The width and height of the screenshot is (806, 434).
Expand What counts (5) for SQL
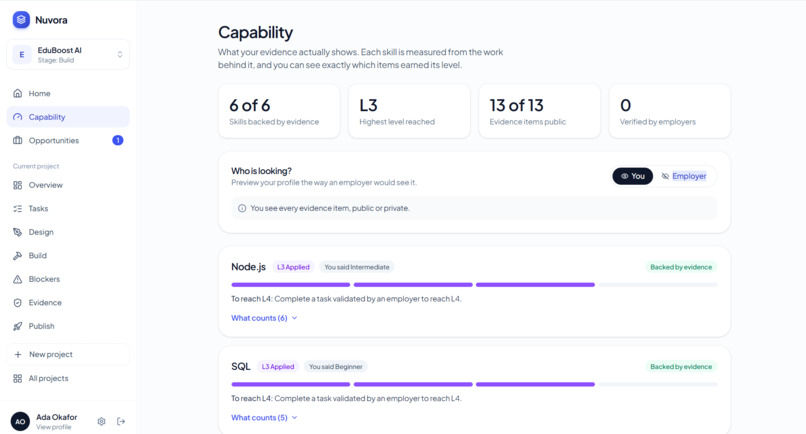[264, 418]
